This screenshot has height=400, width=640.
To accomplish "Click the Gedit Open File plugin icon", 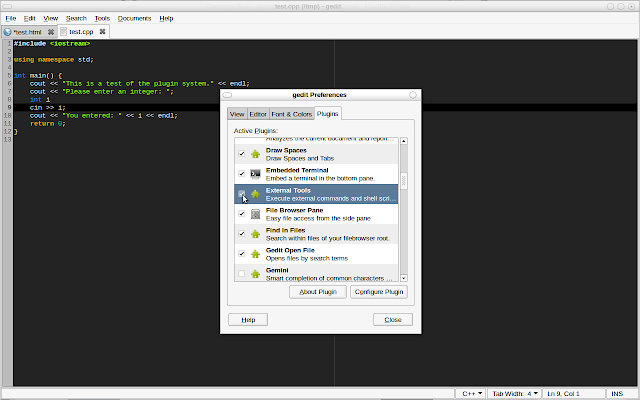I will (x=256, y=254).
